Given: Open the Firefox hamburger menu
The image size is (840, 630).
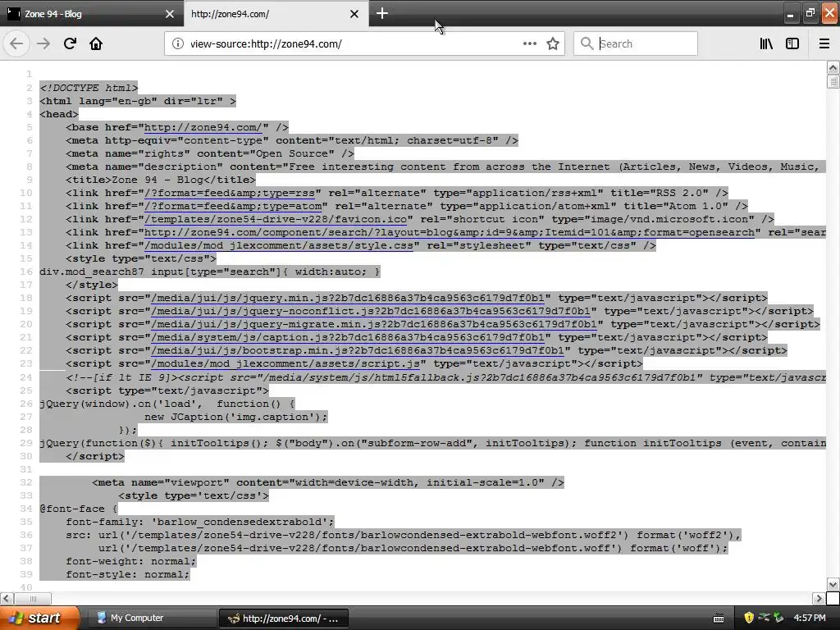Looking at the screenshot, I should pyautogui.click(x=824, y=43).
